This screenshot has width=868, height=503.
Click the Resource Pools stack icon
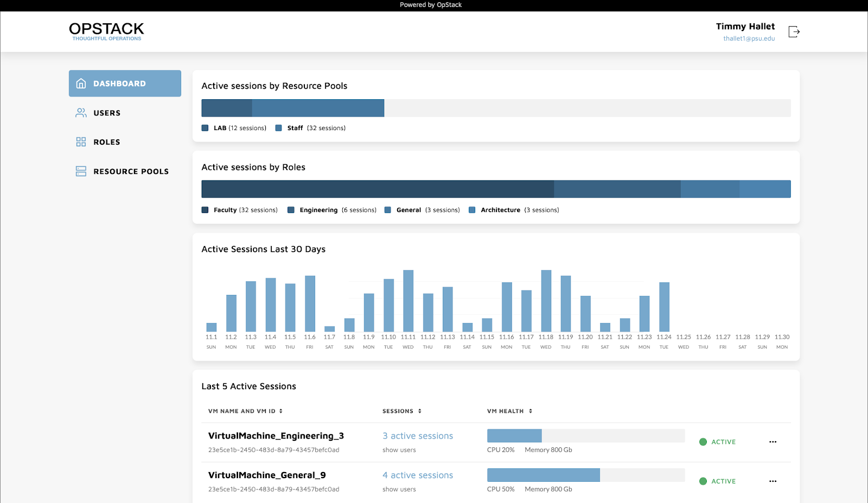pyautogui.click(x=81, y=171)
